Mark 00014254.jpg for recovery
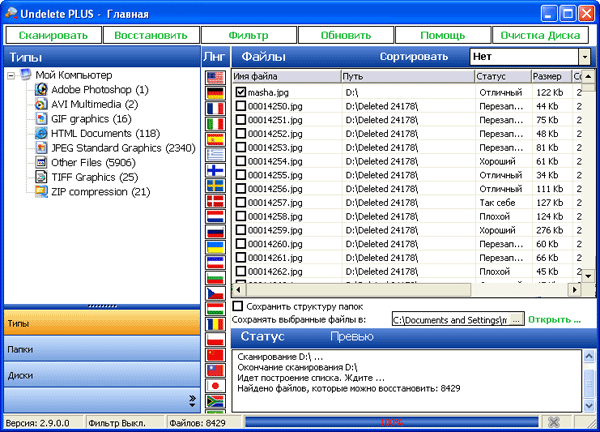Screen dimensions: 600x432 point(240,161)
